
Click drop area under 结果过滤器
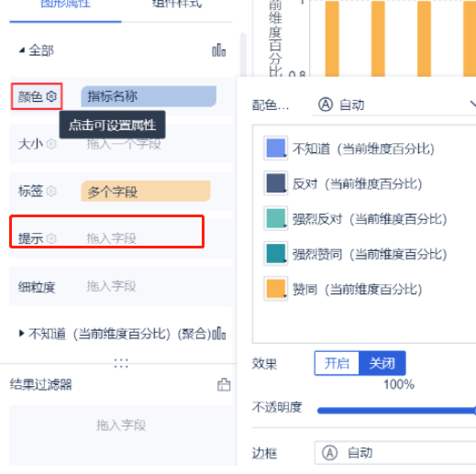tap(121, 435)
